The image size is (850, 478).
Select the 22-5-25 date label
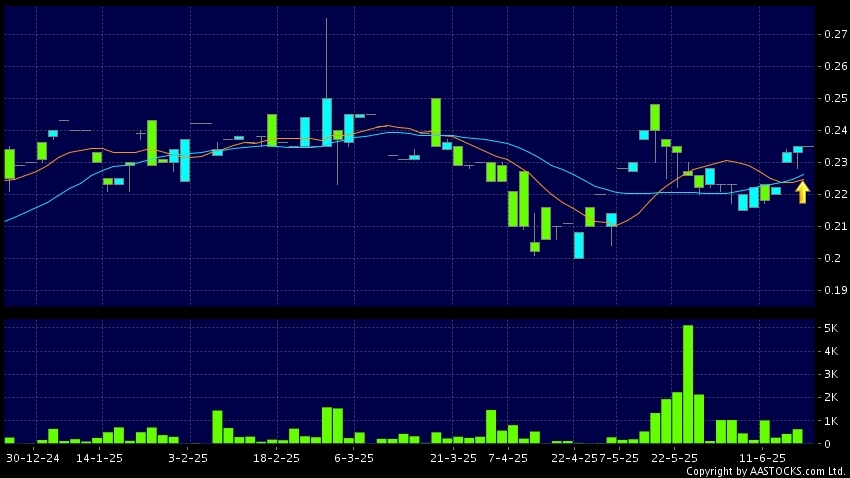pyautogui.click(x=674, y=458)
